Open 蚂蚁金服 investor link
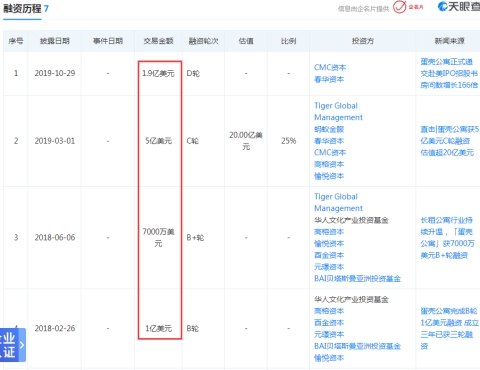The width and height of the screenshot is (480, 370). 329,129
